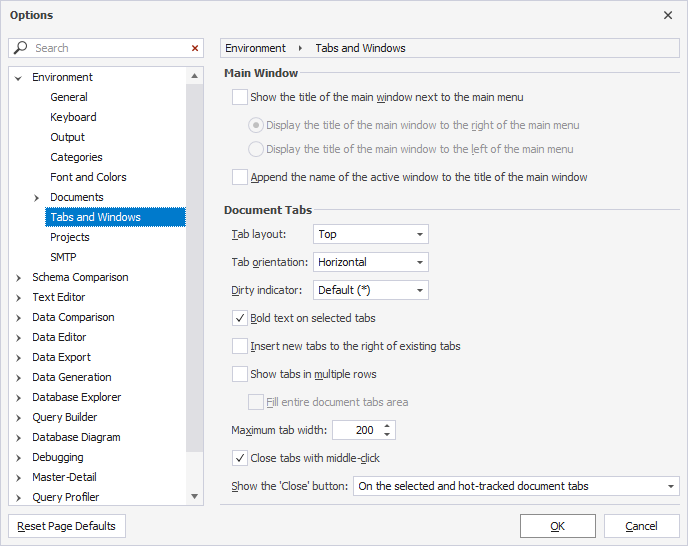Increase maximum tab width with up arrow

(387, 425)
